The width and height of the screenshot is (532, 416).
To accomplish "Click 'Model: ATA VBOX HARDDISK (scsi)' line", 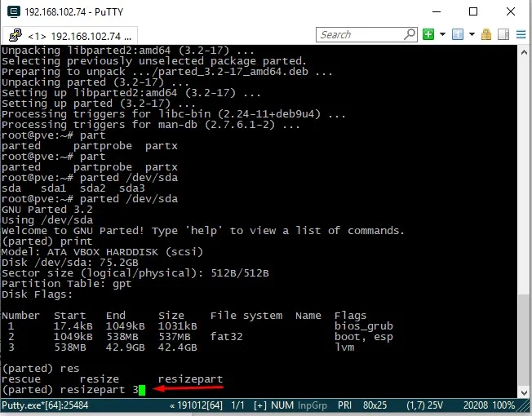I will 102,252.
